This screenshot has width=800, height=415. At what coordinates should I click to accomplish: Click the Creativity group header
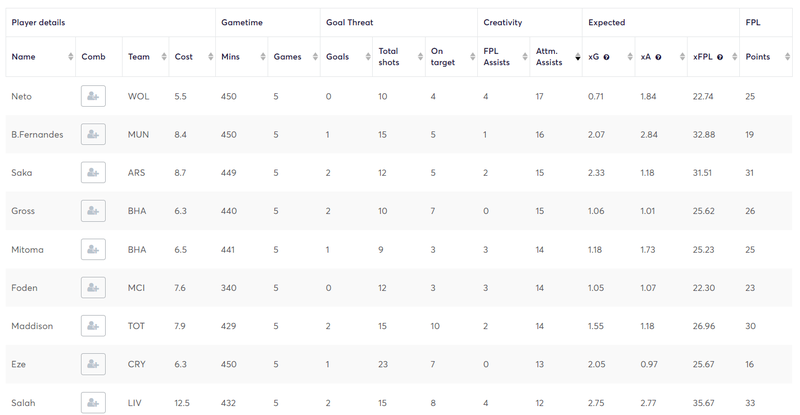pyautogui.click(x=530, y=22)
